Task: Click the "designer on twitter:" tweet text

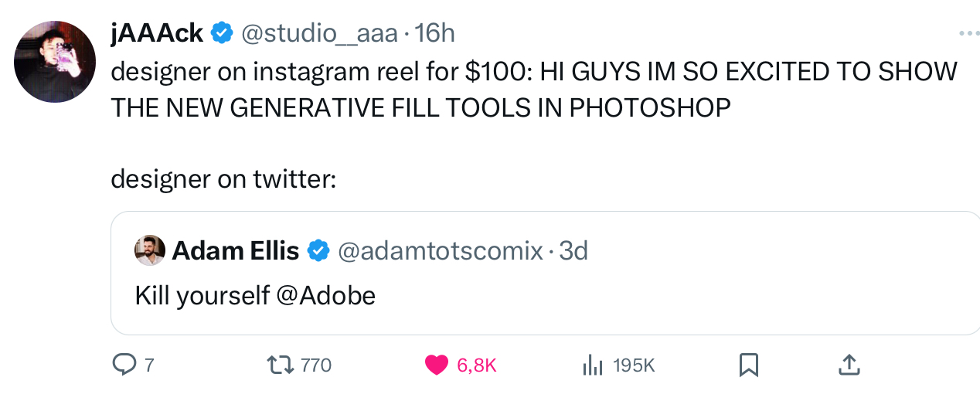Action: click(223, 178)
